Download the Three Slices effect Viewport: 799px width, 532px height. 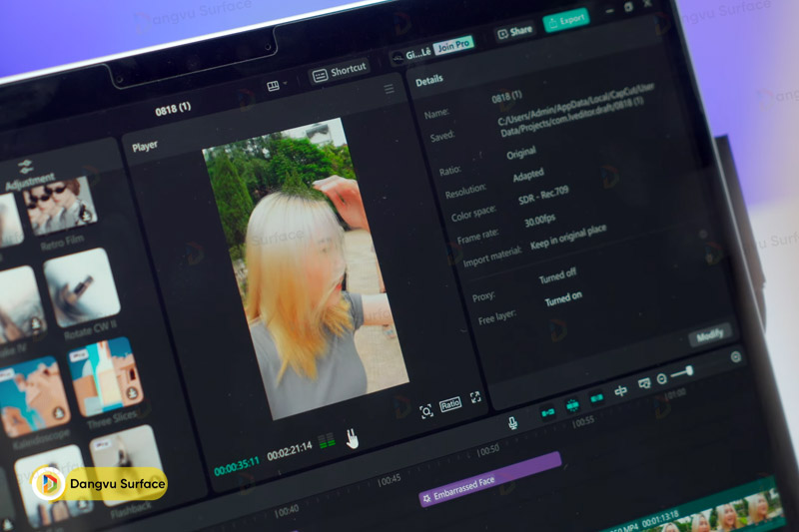pyautogui.click(x=132, y=392)
